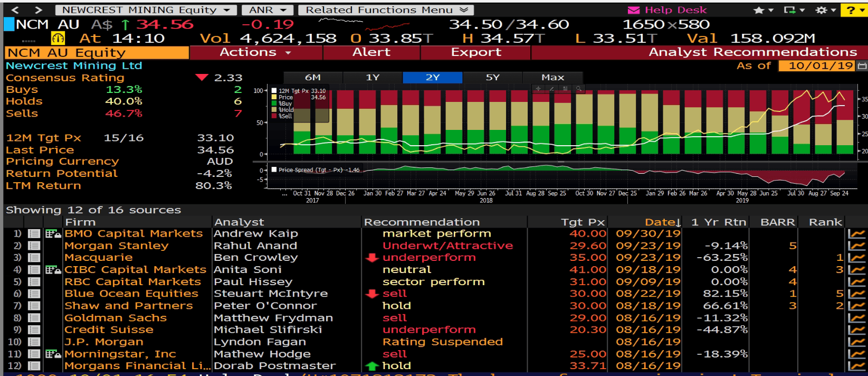Click the NCM AU Equity security field

(x=97, y=53)
